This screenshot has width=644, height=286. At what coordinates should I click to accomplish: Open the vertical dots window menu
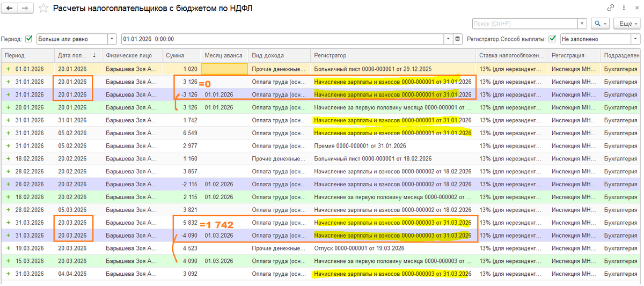tap(623, 8)
